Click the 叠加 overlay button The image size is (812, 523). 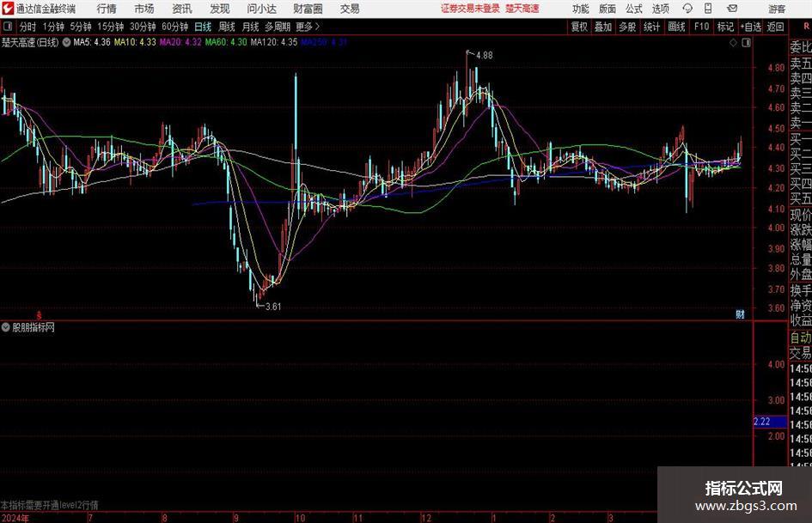(x=603, y=27)
